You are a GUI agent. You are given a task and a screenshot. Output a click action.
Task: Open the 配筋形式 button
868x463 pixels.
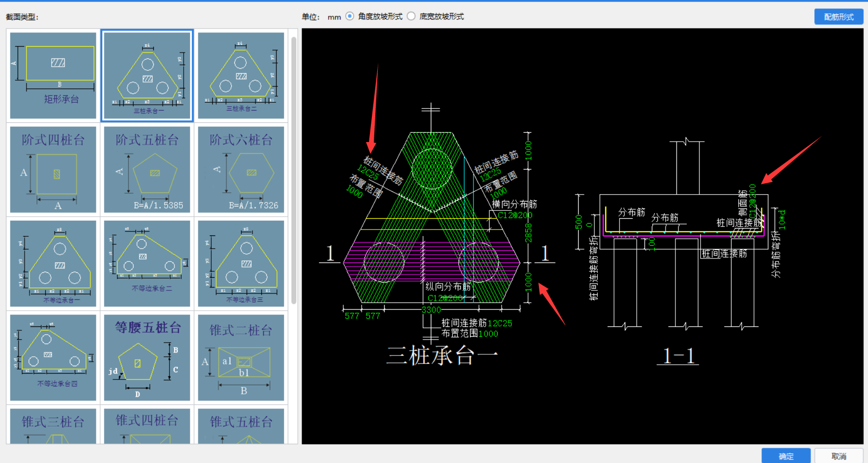(839, 17)
